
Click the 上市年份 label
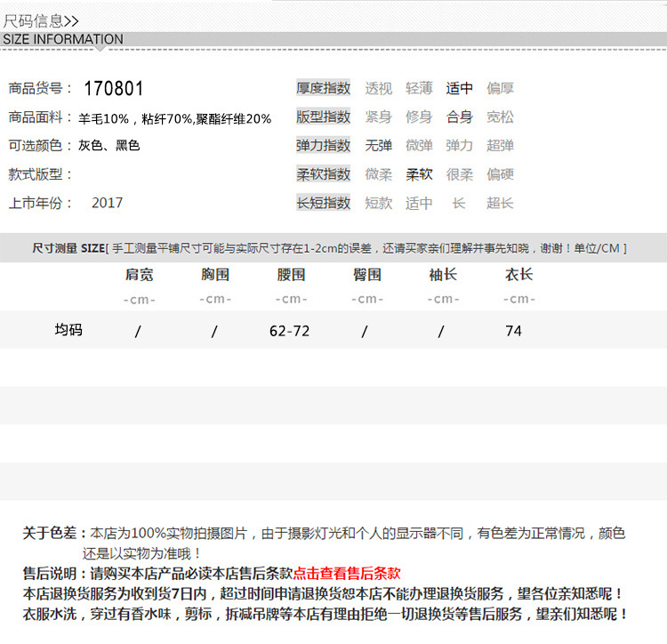(x=40, y=203)
